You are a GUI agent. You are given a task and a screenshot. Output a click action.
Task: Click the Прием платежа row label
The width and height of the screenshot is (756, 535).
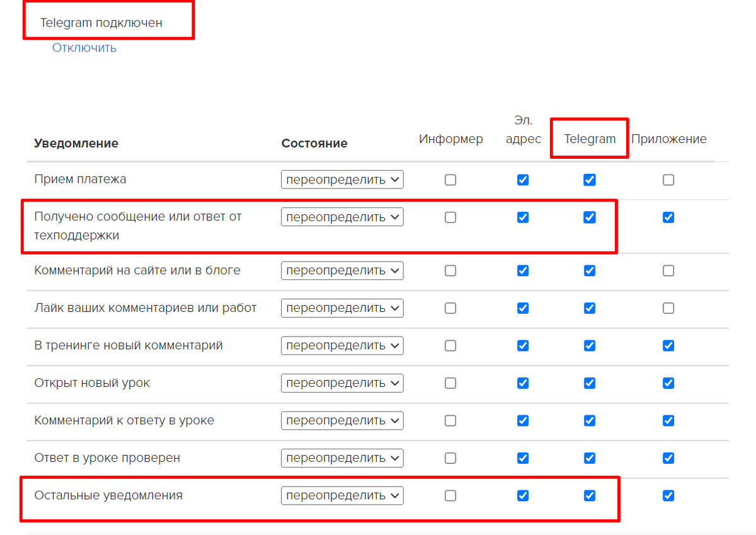coord(80,179)
